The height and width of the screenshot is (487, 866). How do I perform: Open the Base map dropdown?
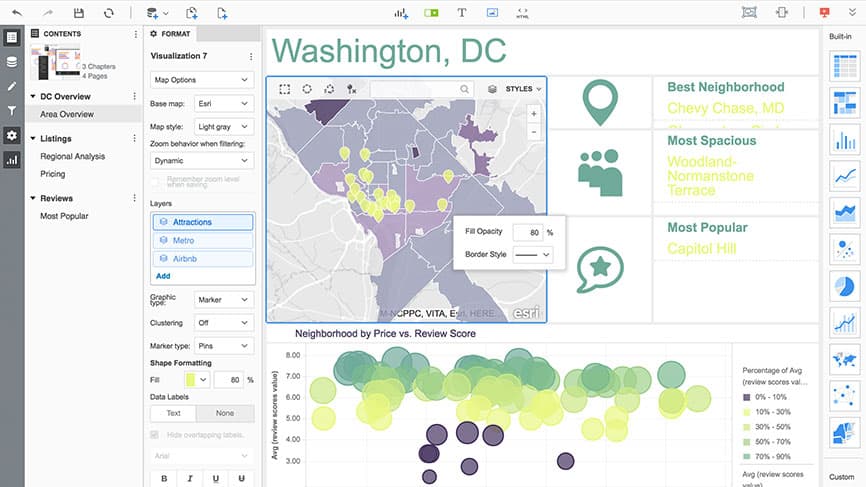coord(224,104)
